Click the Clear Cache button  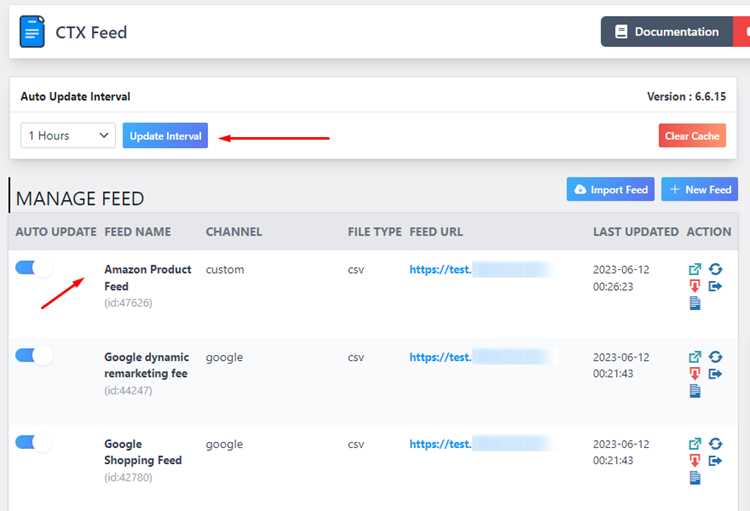click(x=692, y=135)
